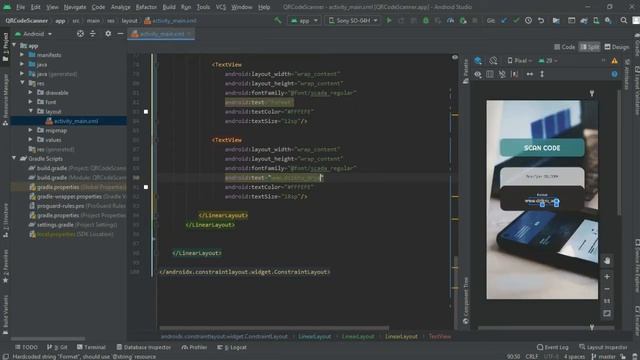Click the Scroll from Source target icon
Image resolution: width=640 pixels, height=360 pixels.
point(80,34)
